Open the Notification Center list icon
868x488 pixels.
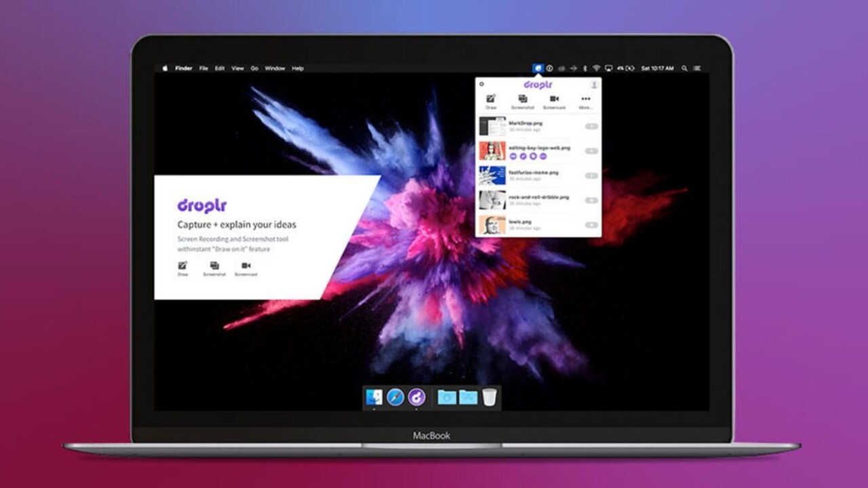[697, 68]
